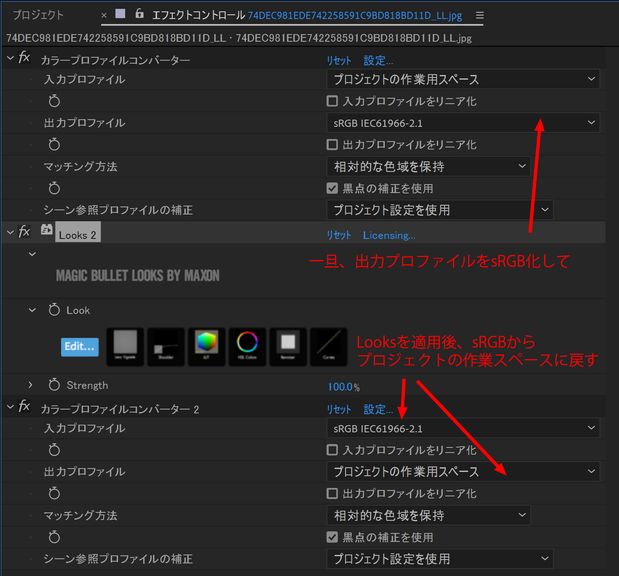This screenshot has width=619, height=576.
Task: Collapse the カラープロファイルコンバーター effect
Action: [x=10, y=58]
